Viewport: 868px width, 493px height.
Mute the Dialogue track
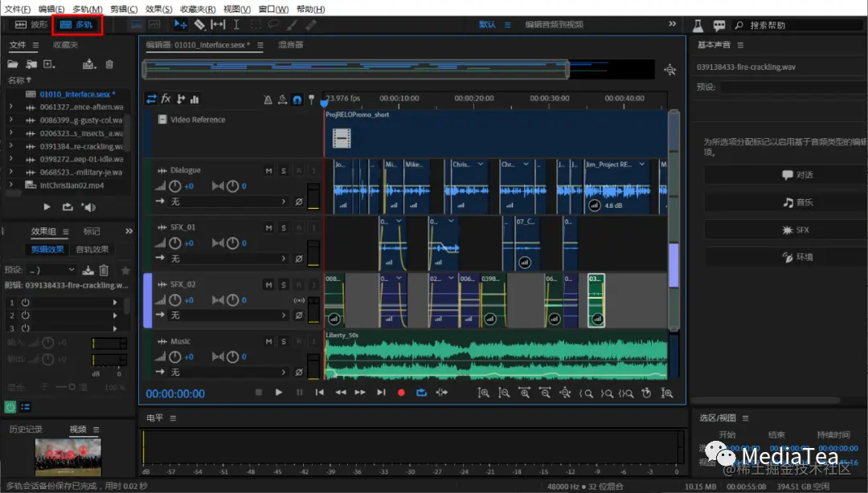[x=269, y=171]
